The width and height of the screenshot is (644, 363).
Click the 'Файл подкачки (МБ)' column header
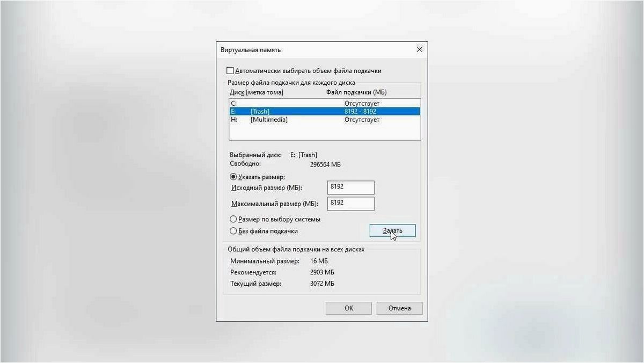coord(356,92)
